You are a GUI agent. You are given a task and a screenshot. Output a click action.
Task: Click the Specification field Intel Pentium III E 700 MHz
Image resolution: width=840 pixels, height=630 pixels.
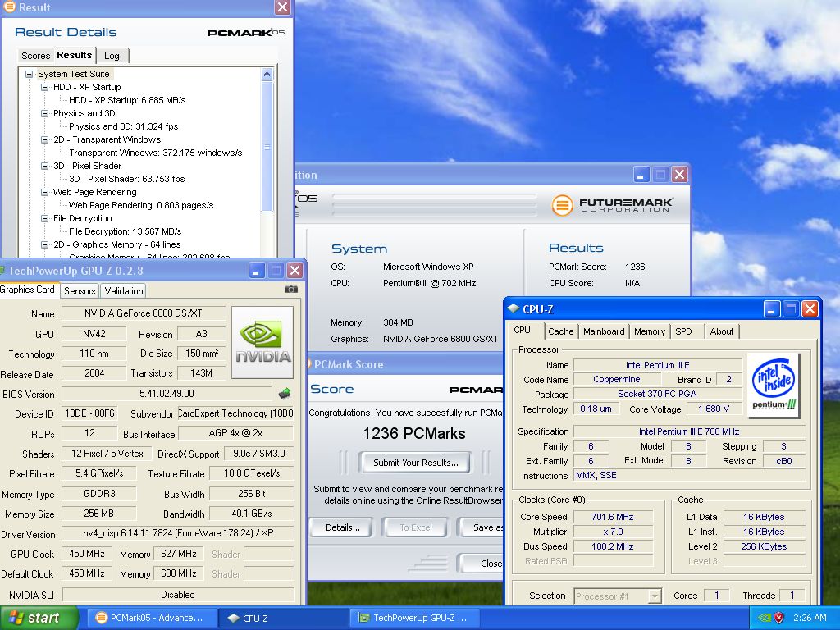coord(689,431)
